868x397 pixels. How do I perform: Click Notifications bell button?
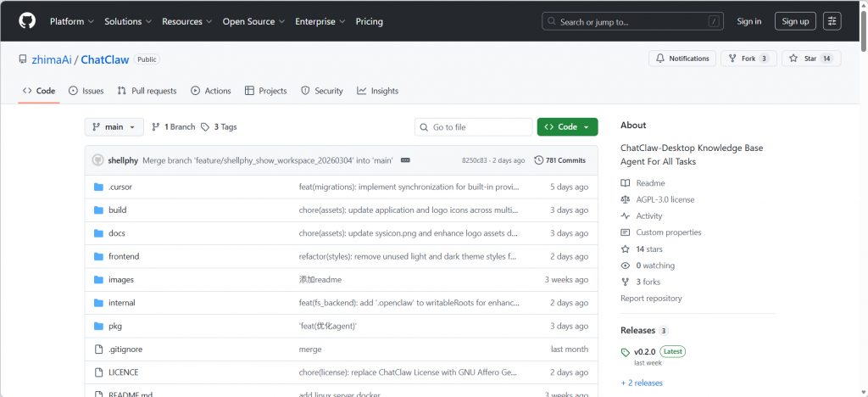[682, 59]
